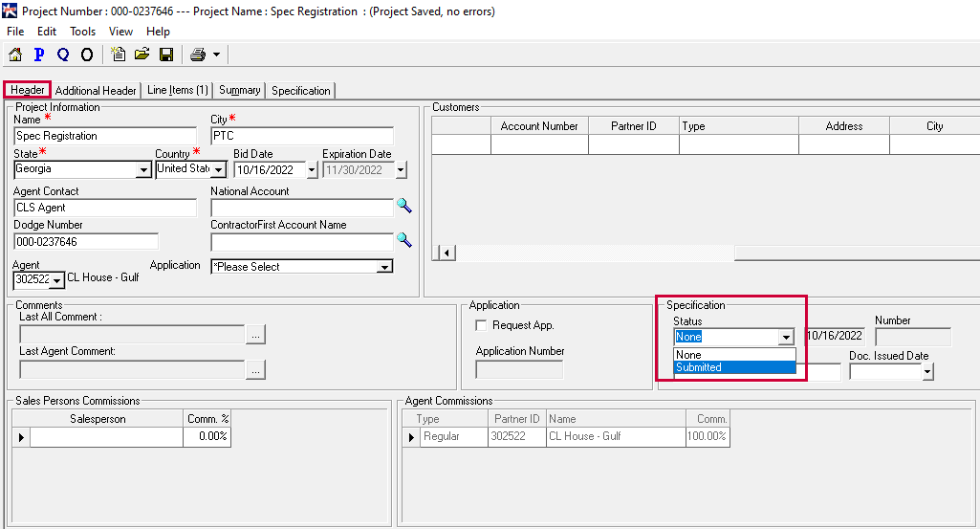Click the black O toolbar icon
The height and width of the screenshot is (529, 980).
pyautogui.click(x=87, y=55)
